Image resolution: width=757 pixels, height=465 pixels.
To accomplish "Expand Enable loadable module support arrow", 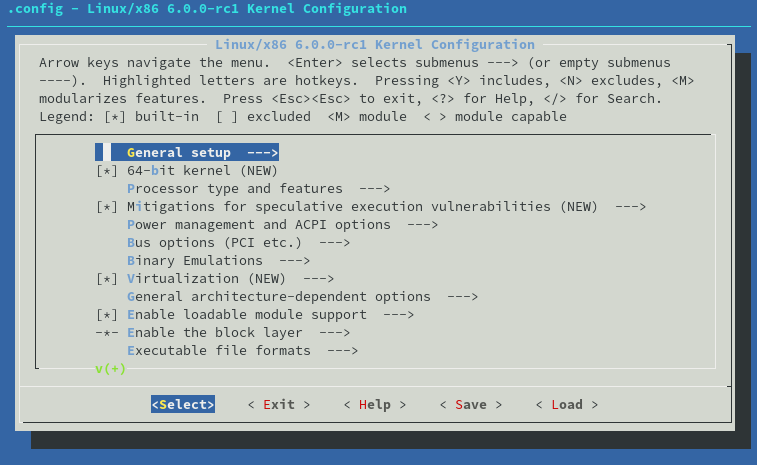I will 398,315.
